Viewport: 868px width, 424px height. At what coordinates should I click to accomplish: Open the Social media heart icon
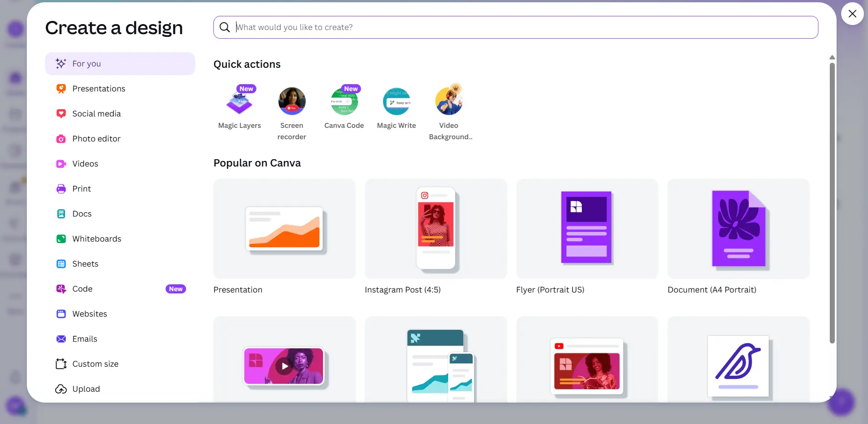[x=61, y=114]
